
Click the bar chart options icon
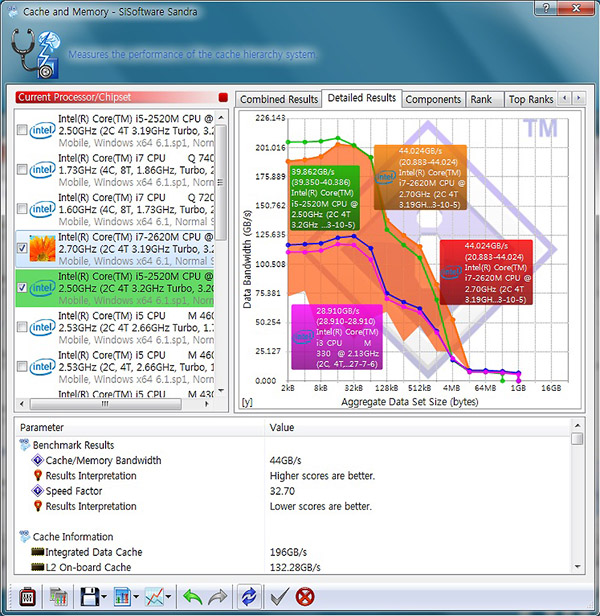(x=122, y=597)
